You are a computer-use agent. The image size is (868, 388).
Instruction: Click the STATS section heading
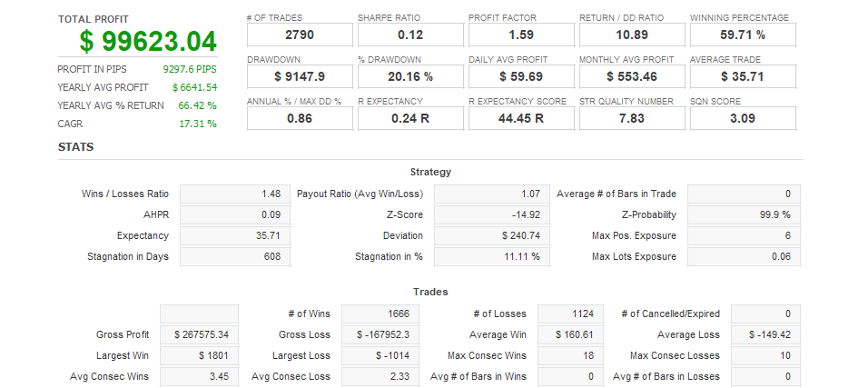(x=76, y=146)
